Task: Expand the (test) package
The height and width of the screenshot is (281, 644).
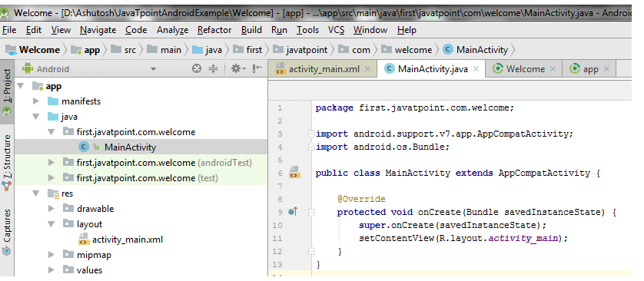Action: (51, 178)
